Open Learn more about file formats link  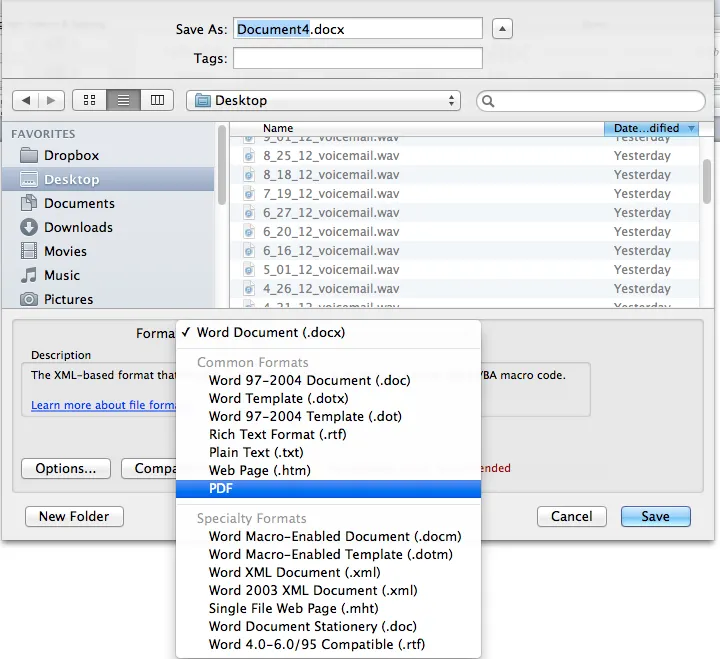pyautogui.click(x=104, y=405)
